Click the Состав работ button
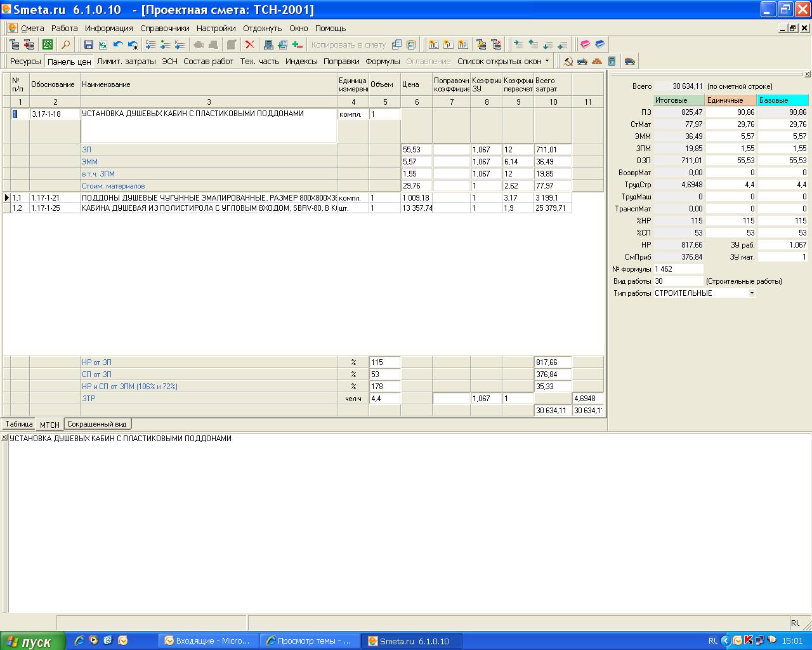 (209, 62)
